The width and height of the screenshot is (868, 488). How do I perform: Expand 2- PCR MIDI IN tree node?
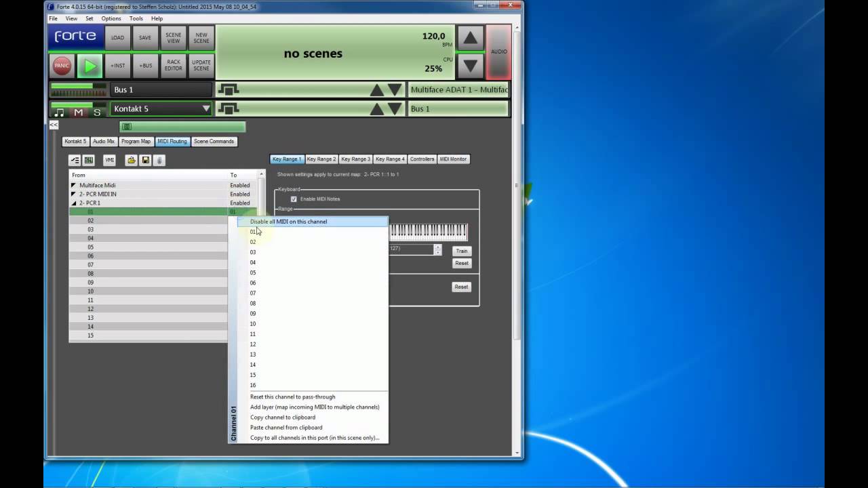73,194
